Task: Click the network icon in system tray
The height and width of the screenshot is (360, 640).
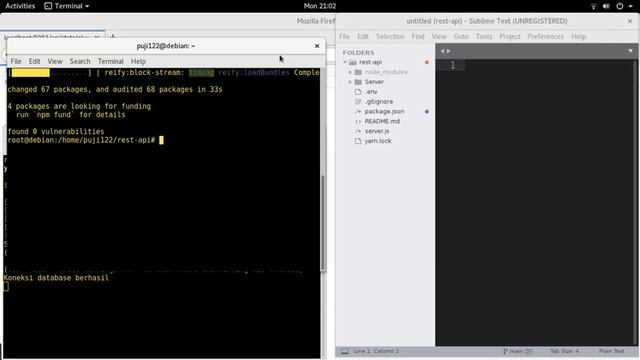Action: tap(593, 6)
